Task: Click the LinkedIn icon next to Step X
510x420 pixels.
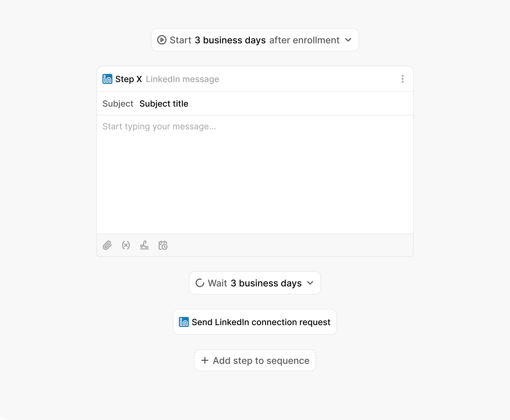Action: pos(107,79)
